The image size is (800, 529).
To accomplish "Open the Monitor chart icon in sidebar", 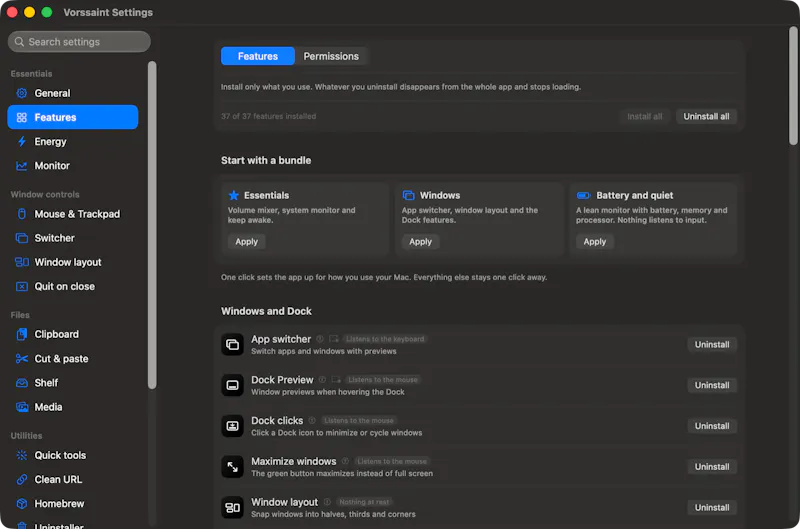I will [x=21, y=166].
